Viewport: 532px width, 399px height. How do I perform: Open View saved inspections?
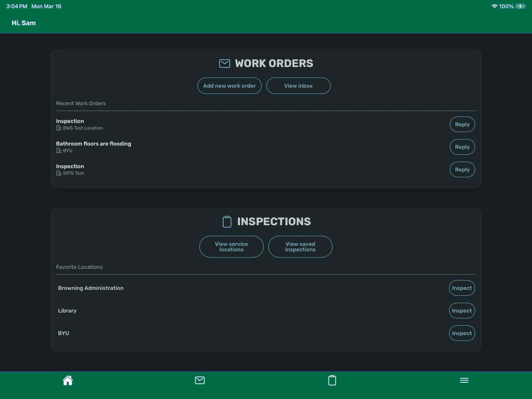click(300, 247)
